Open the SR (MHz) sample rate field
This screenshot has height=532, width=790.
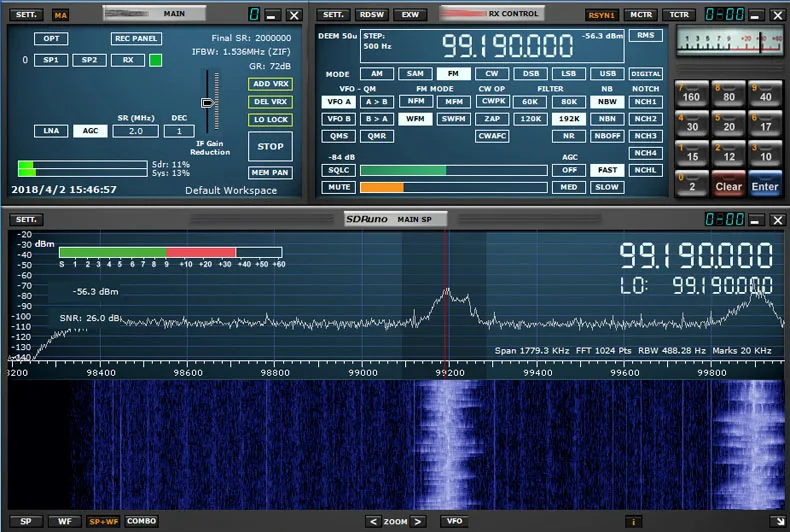coord(136,131)
